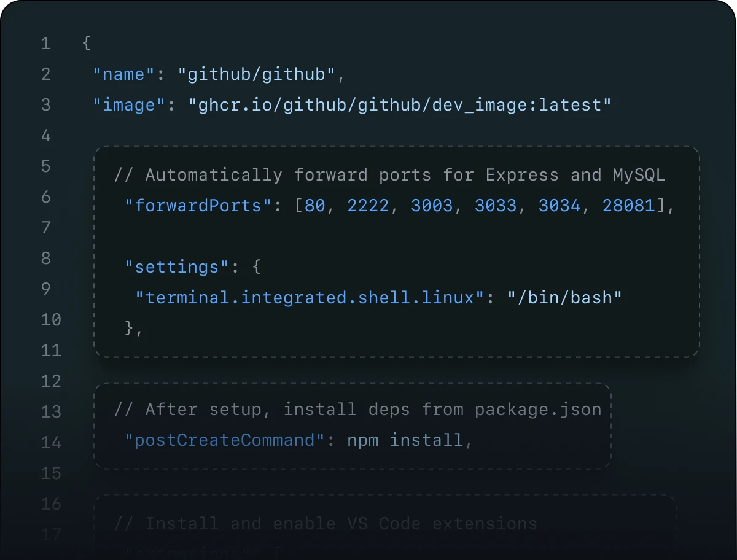Viewport: 737px width, 560px height.
Task: Click the install deps from package.json comment
Action: click(x=357, y=409)
